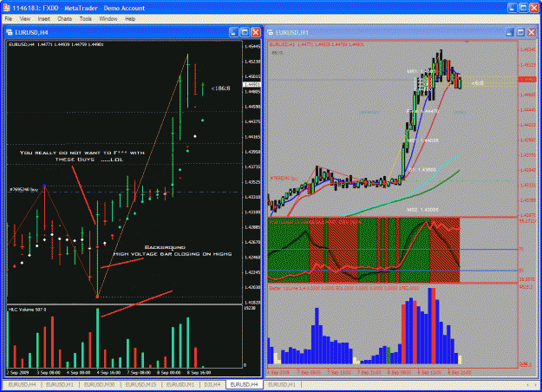Screen dimensions: 542x392
Task: Click the '#7695240 buy' order label on H4 chart
Action: 23,189
